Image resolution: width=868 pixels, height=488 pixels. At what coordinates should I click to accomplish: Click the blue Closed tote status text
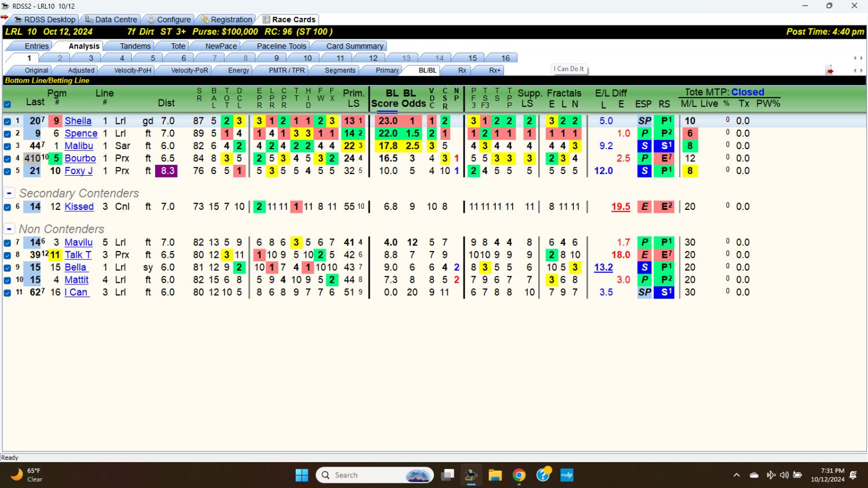click(748, 93)
